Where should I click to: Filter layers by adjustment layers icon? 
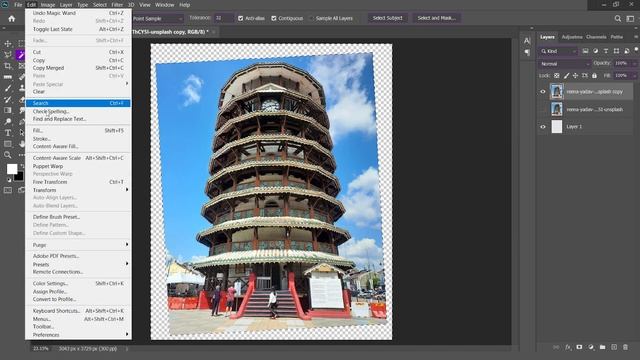tap(596, 51)
